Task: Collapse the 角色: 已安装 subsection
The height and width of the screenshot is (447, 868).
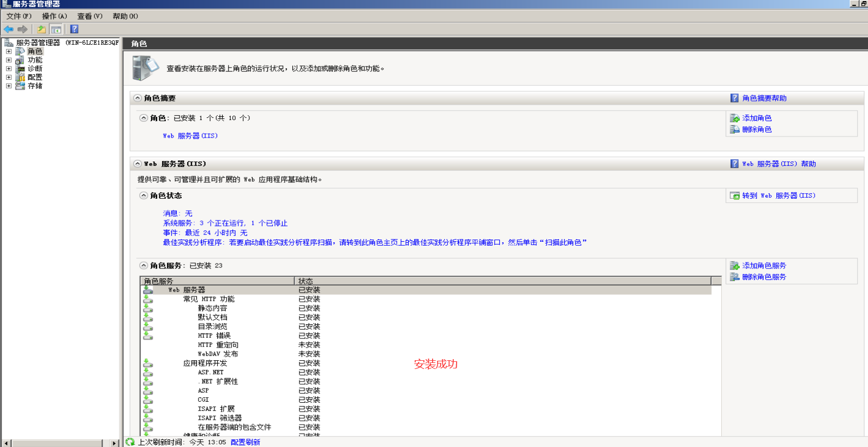Action: tap(143, 118)
